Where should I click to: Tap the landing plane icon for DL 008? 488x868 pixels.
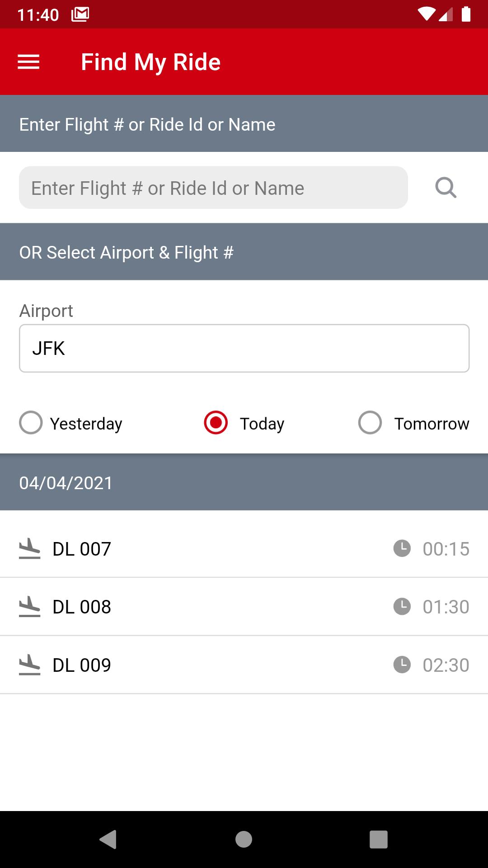[29, 606]
